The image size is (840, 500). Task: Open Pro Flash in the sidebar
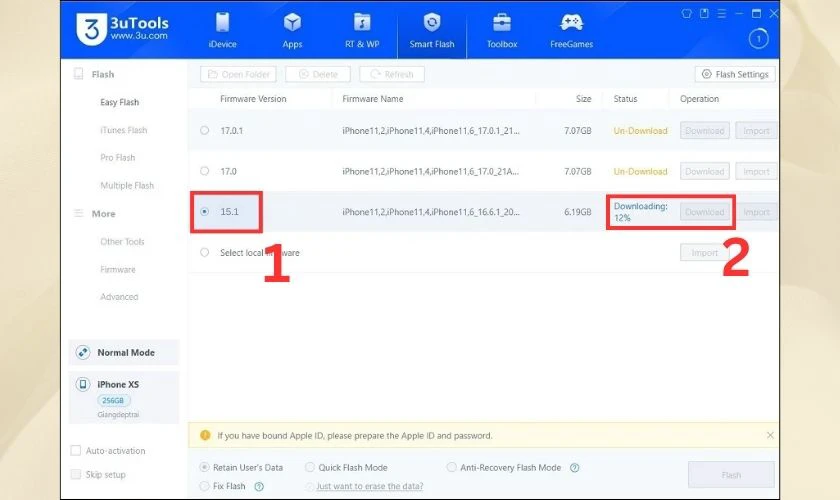point(118,158)
